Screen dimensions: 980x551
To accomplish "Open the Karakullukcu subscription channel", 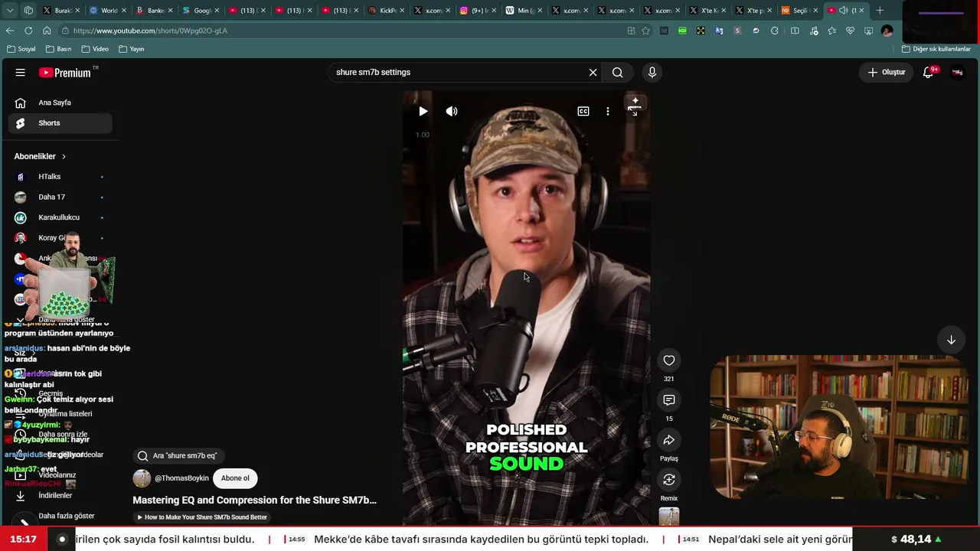I will pos(60,217).
